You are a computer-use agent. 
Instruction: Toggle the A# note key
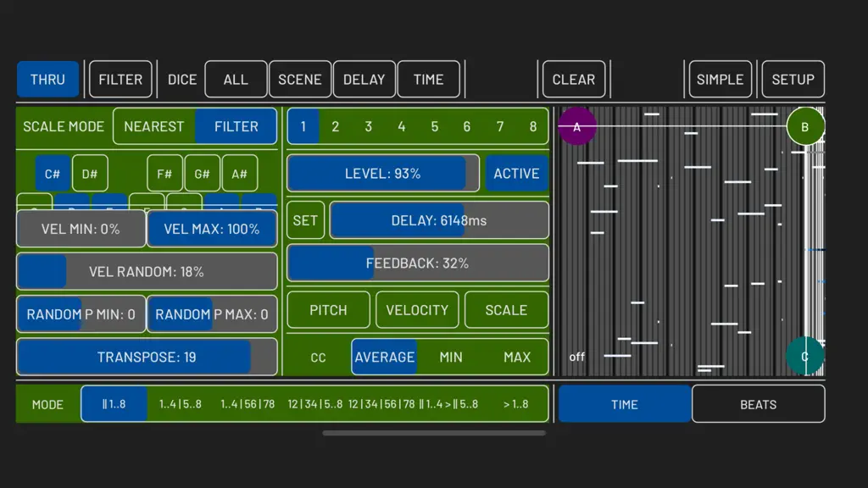click(239, 174)
